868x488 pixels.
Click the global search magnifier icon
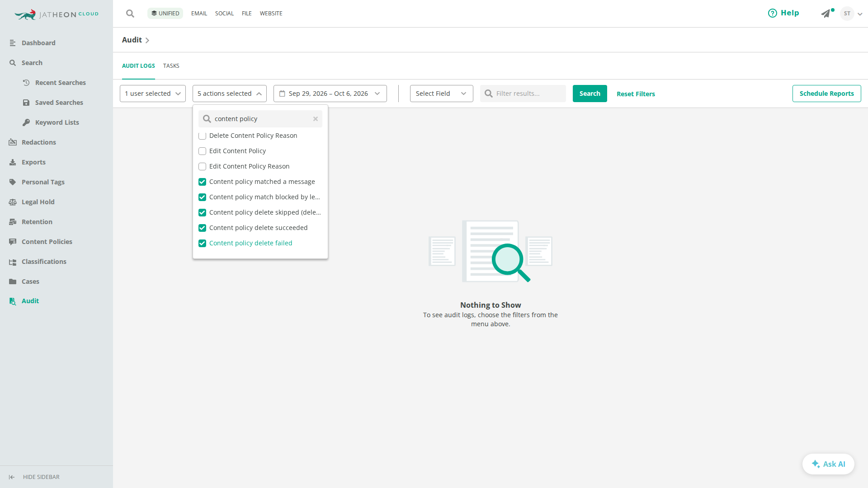tap(130, 14)
